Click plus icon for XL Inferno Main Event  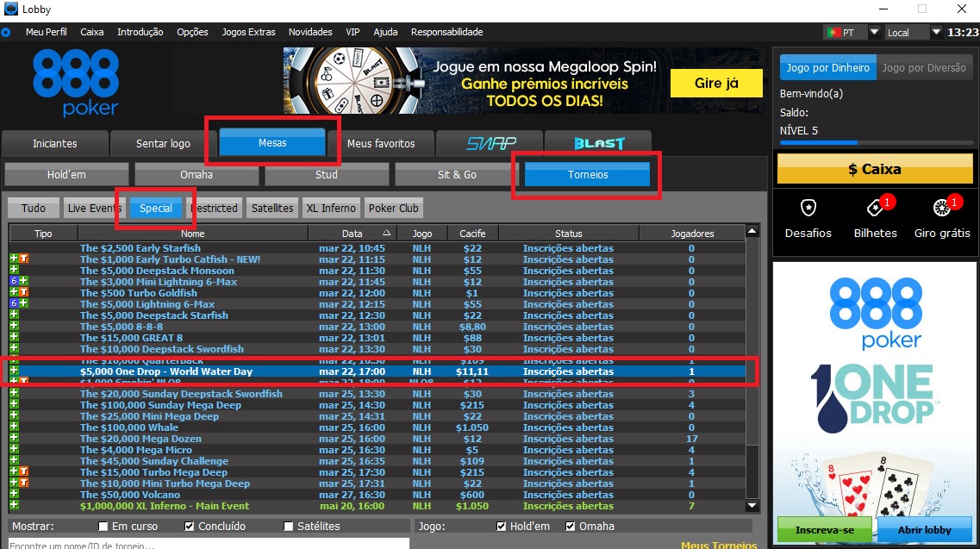(14, 505)
